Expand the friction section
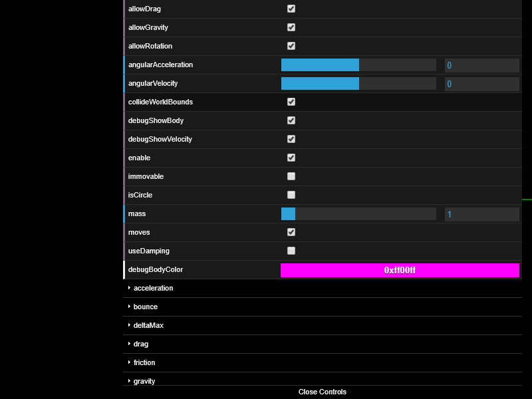Screen dimensions: 532x399 [144, 362]
